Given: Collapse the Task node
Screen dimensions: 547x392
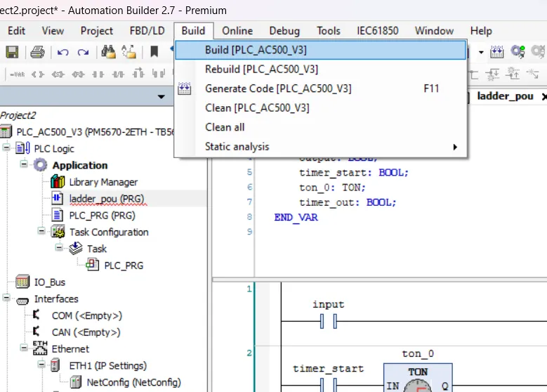Looking at the screenshot, I should (x=59, y=247).
